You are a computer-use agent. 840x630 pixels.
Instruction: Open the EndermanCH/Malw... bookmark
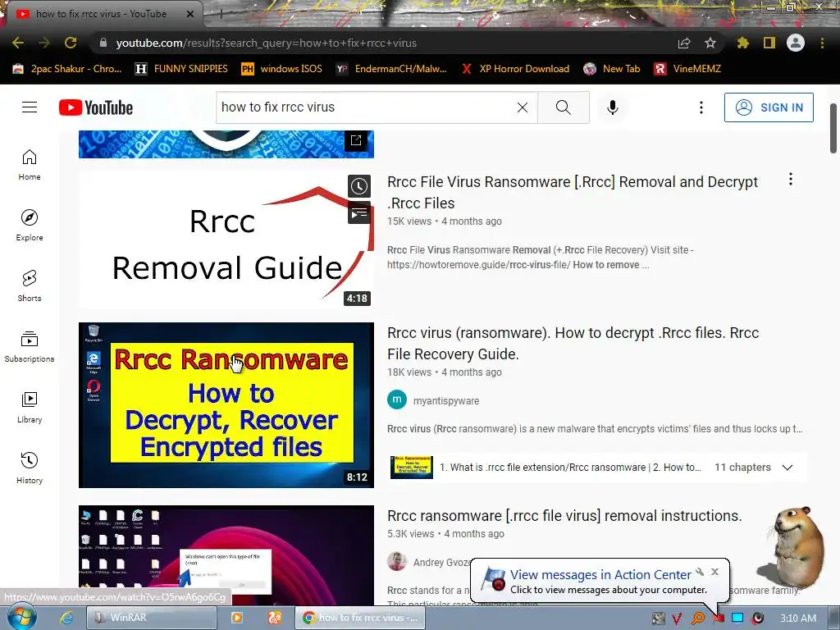click(391, 69)
